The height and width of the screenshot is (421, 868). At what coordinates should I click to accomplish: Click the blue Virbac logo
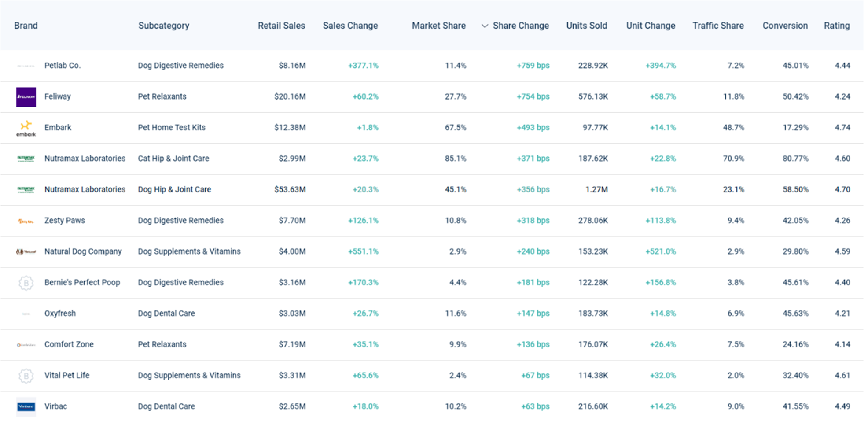[x=26, y=406]
